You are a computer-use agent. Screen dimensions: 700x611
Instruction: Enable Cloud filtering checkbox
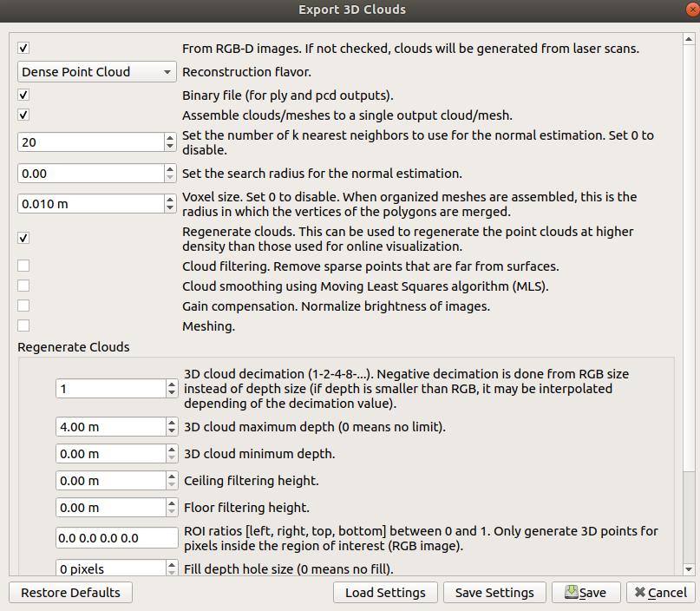click(23, 266)
